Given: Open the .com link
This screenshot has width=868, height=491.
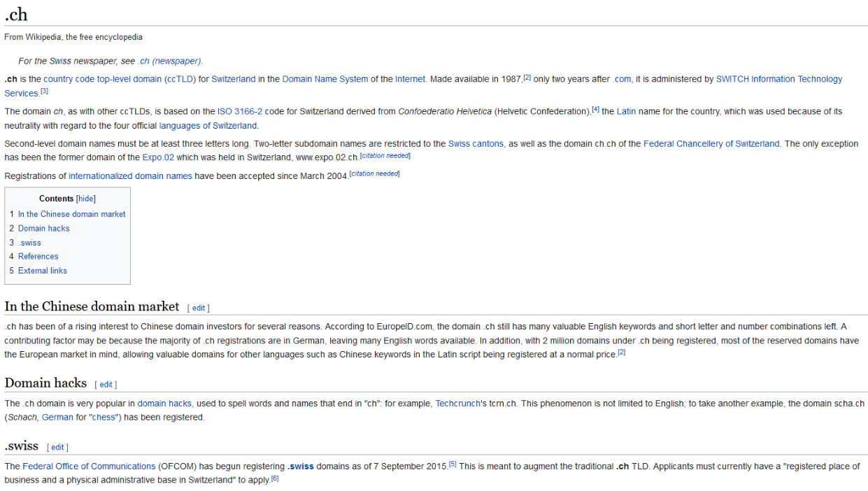Looking at the screenshot, I should pos(622,79).
